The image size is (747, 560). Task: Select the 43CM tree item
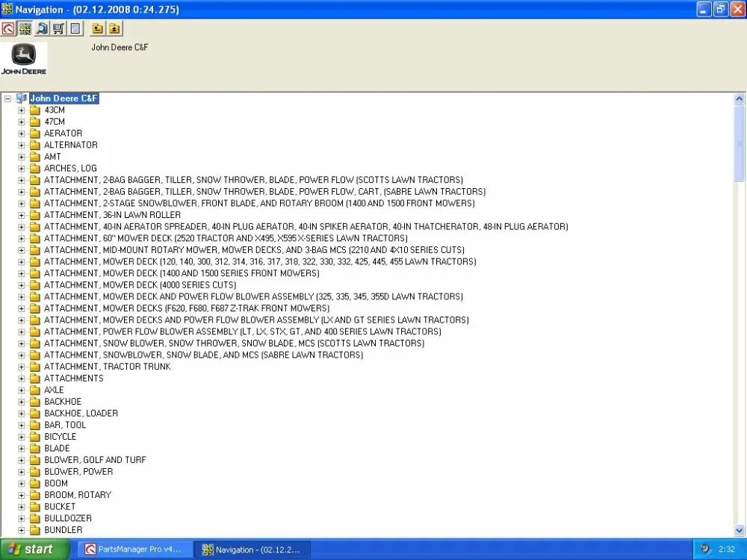(55, 110)
